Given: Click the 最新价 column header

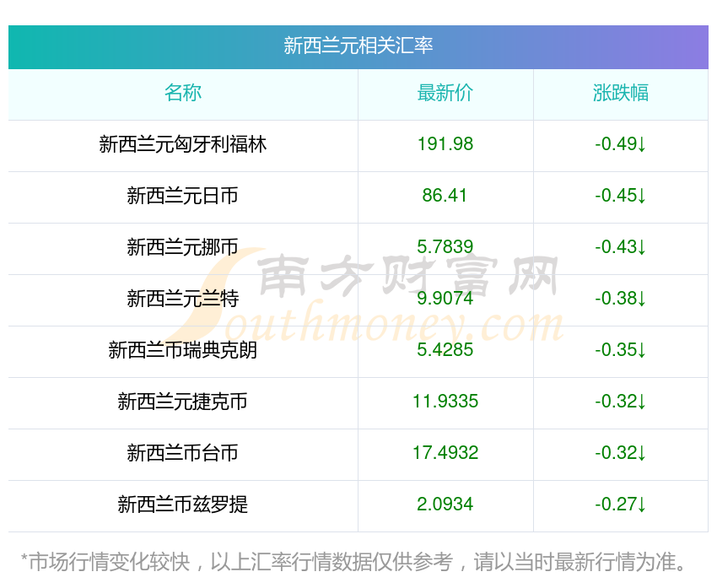Looking at the screenshot, I should (x=445, y=93).
